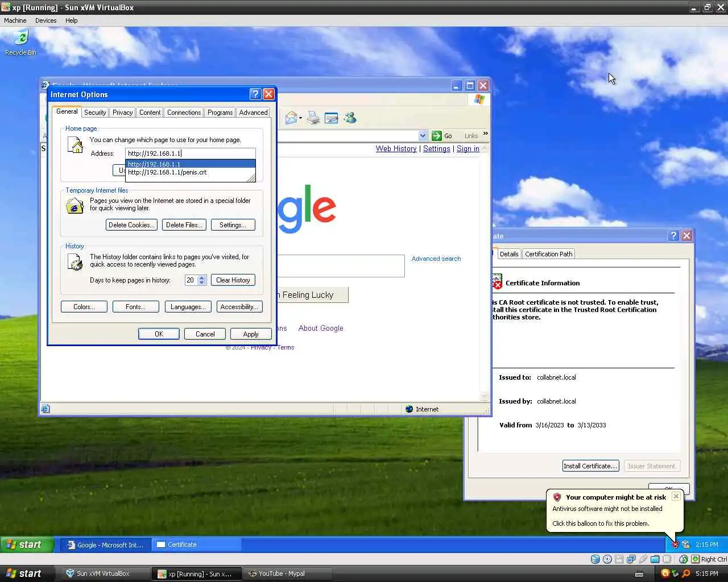Click the orange swirl host tray icon

665,573
